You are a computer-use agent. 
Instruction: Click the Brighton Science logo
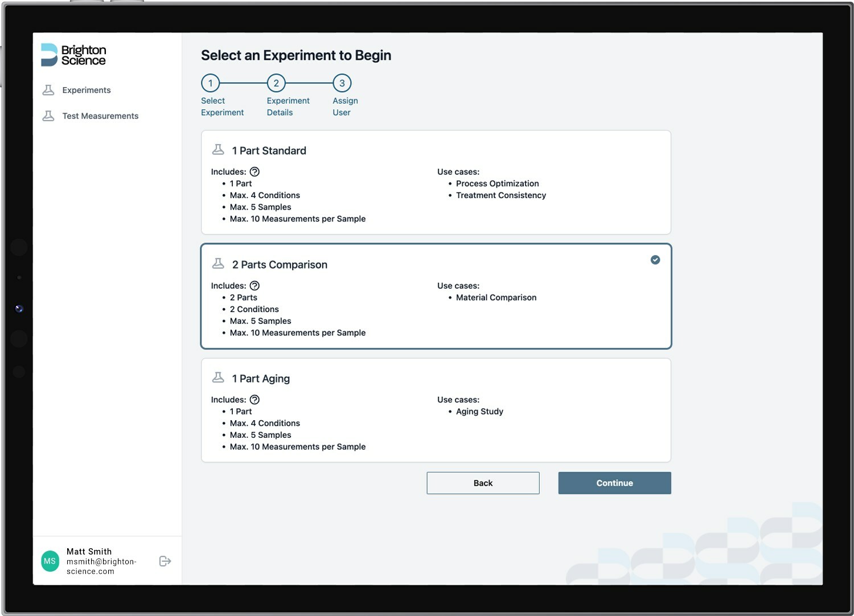click(x=73, y=55)
